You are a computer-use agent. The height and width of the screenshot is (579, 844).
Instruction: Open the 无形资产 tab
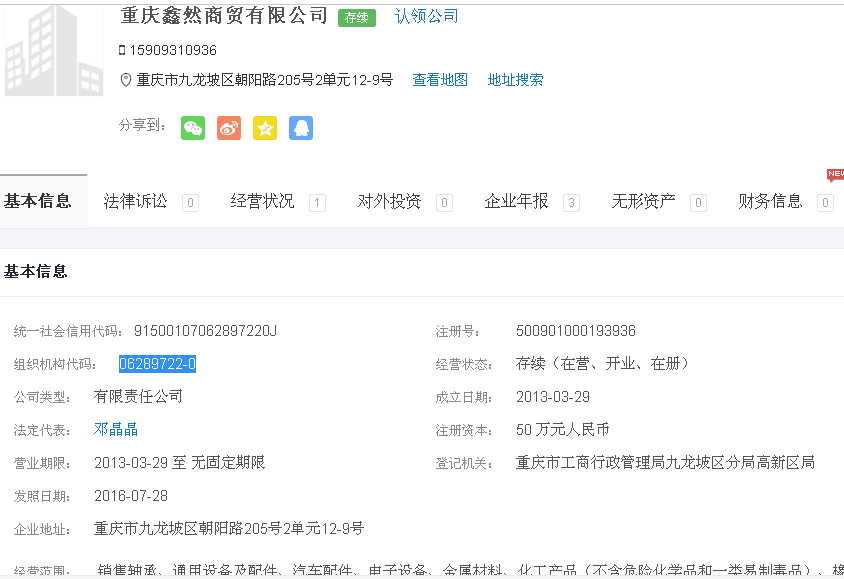[644, 201]
